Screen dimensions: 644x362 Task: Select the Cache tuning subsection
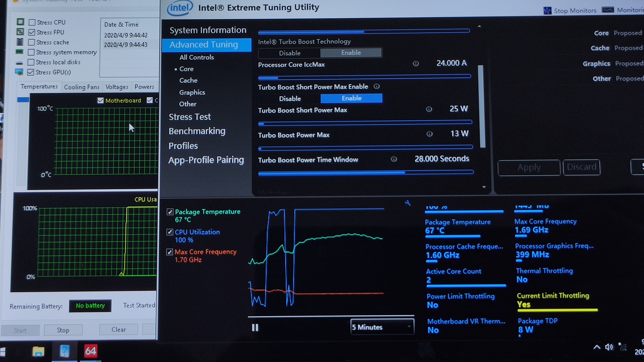point(188,80)
